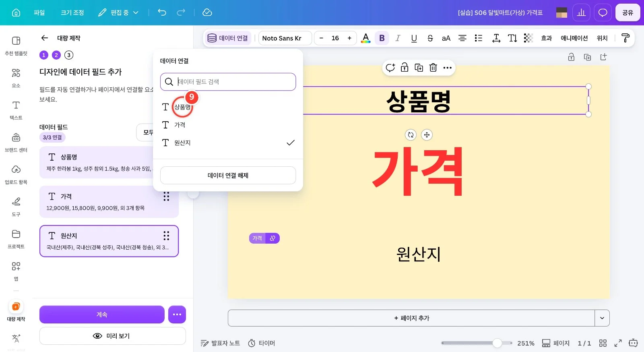
Task: Click the redo arrow icon
Action: [x=181, y=12]
